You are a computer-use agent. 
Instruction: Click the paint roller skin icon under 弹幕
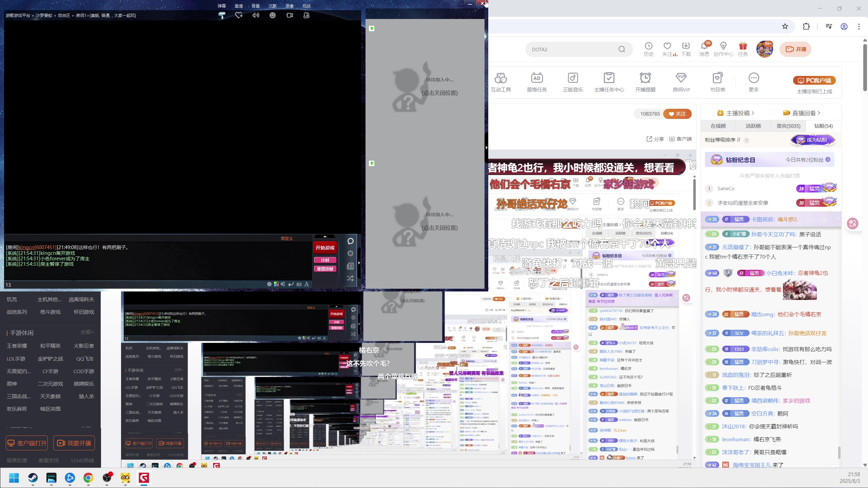tap(222, 15)
